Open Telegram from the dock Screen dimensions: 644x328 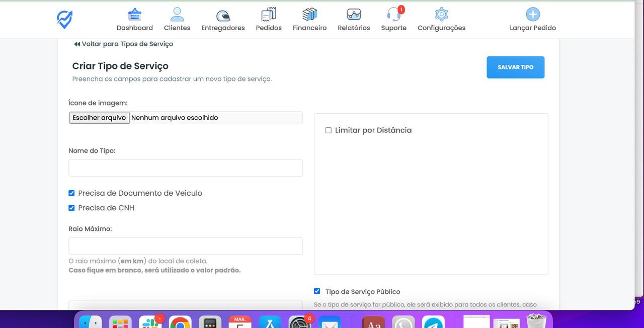[x=433, y=322]
